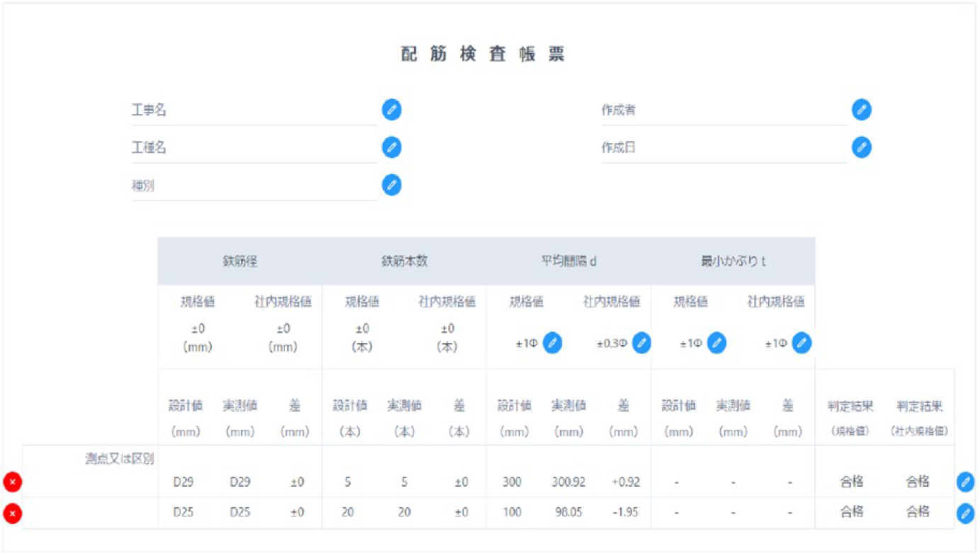Click the pencil icon beside 作成者
Image resolution: width=980 pixels, height=554 pixels.
coord(862,110)
